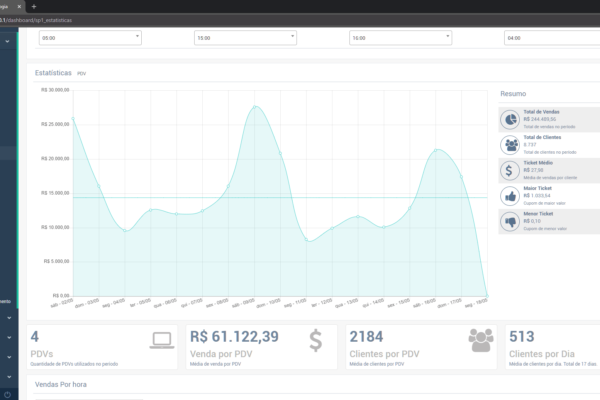Click the chart data point for ter - 05/05
The width and height of the screenshot is (600, 400).
coord(151,210)
